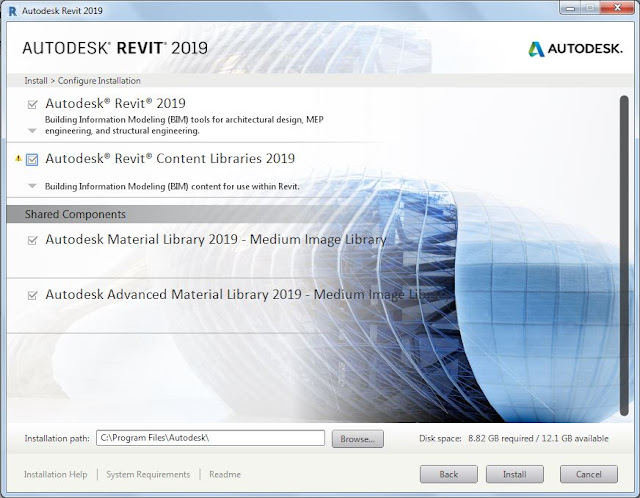Image resolution: width=640 pixels, height=498 pixels.
Task: Open the System Requirements link
Action: (148, 474)
